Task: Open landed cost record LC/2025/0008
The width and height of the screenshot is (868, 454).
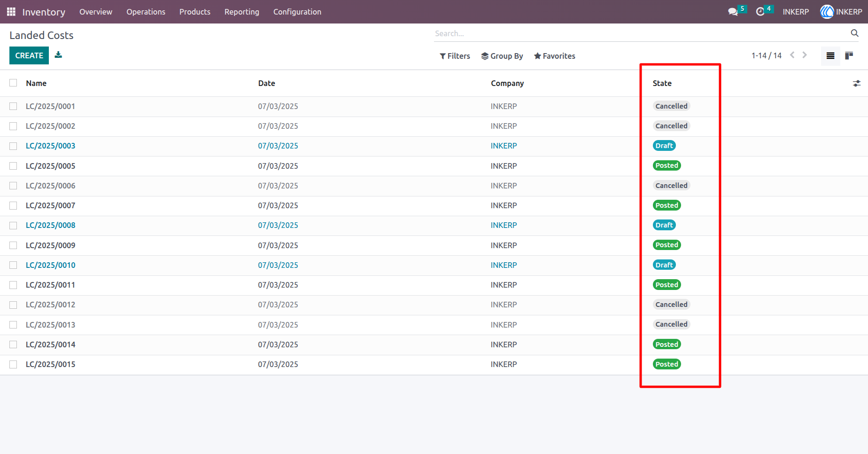Action: tap(51, 225)
